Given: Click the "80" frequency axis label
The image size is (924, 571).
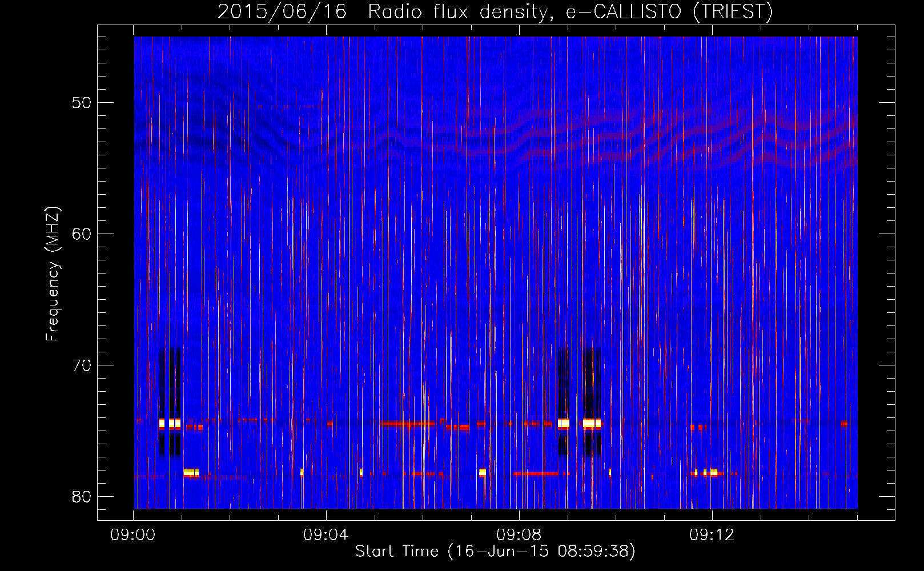Looking at the screenshot, I should (82, 497).
